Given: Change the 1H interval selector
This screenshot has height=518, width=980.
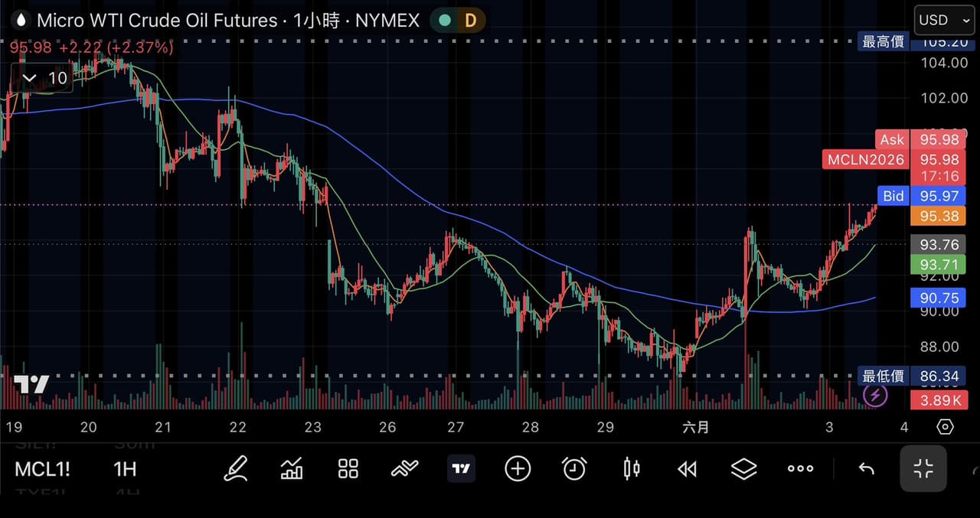Looking at the screenshot, I should click(x=125, y=469).
